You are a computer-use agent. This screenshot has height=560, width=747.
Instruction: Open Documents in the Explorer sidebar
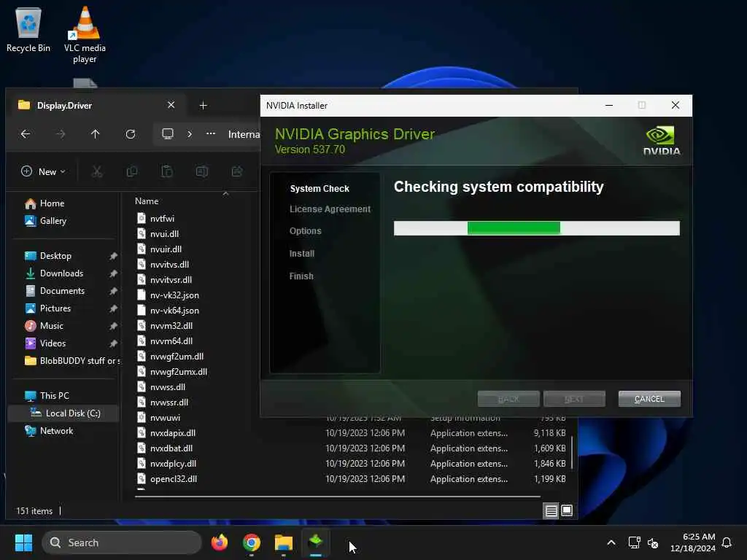coord(62,291)
